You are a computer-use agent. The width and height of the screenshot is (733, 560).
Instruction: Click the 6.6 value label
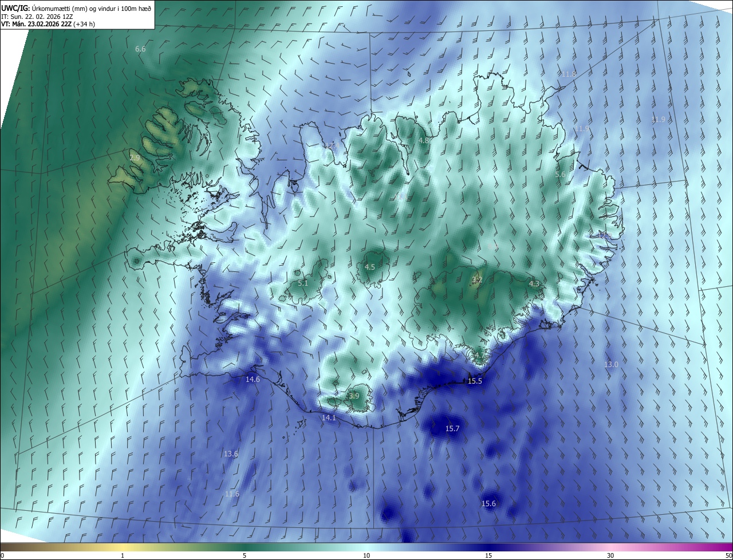pyautogui.click(x=140, y=49)
